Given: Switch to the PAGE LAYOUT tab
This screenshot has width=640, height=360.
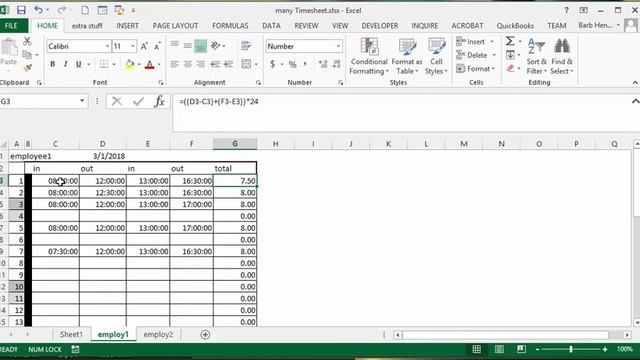Looking at the screenshot, I should click(x=175, y=26).
